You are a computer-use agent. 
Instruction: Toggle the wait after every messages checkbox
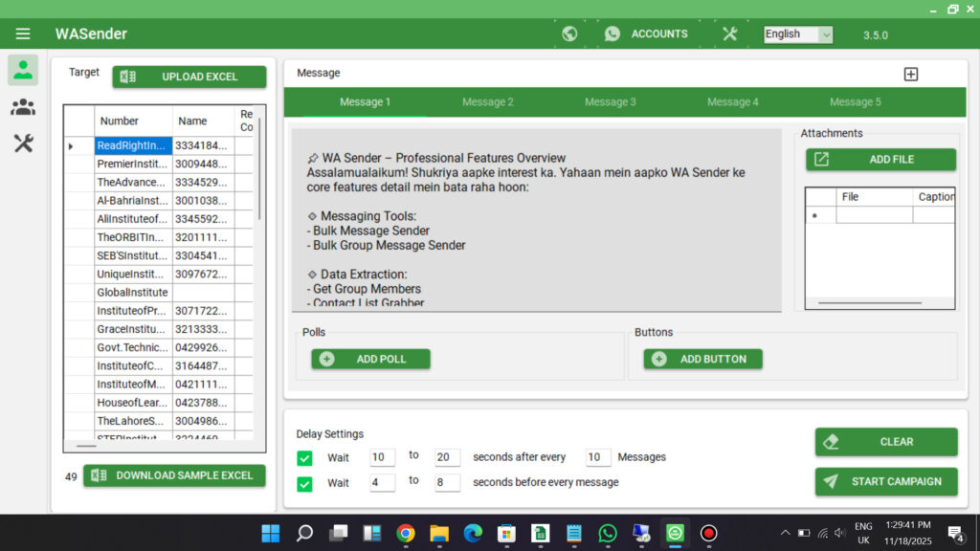(304, 458)
